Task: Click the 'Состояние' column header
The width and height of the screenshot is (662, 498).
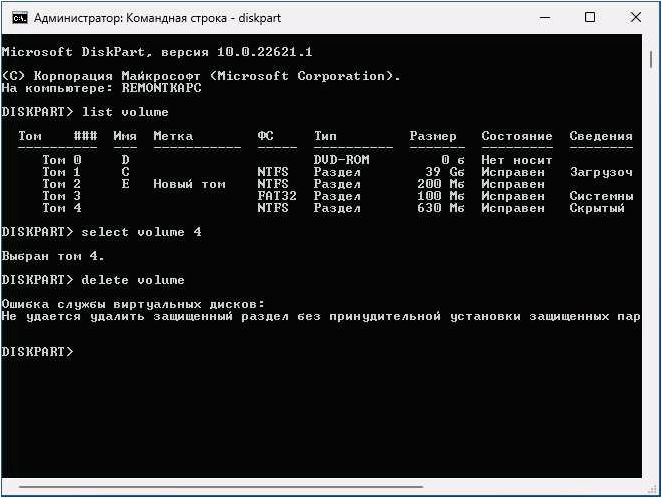Action: (x=517, y=136)
